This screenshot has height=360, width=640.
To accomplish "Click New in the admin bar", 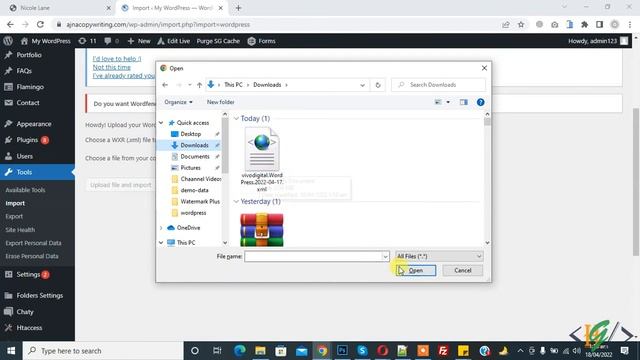I will [x=139, y=41].
